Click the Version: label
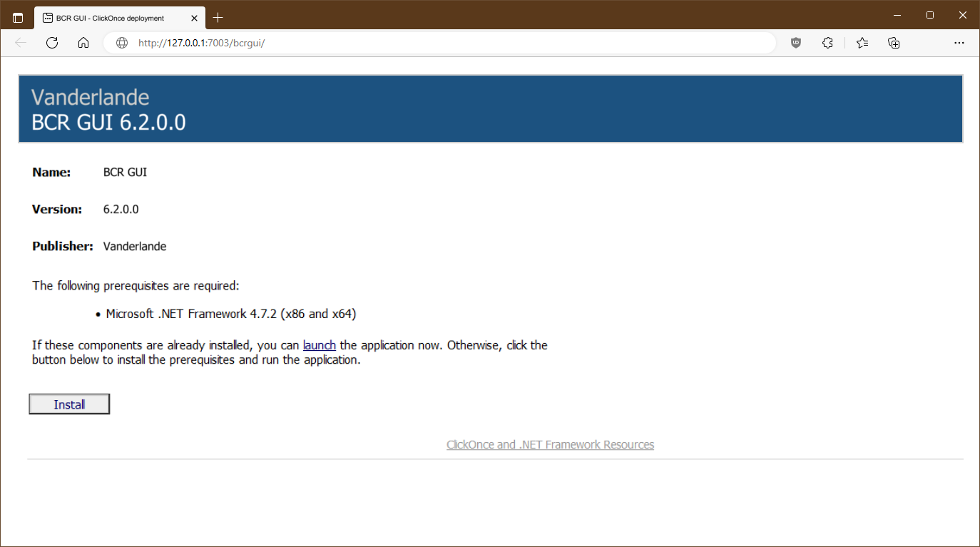The height and width of the screenshot is (547, 980). tap(57, 209)
